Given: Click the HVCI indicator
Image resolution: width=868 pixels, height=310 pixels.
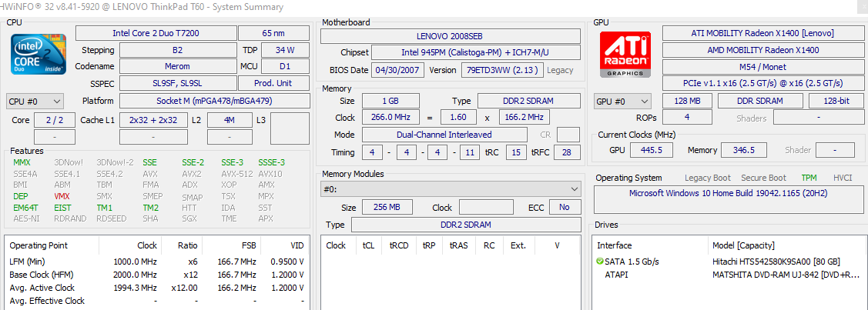Looking at the screenshot, I should (843, 178).
